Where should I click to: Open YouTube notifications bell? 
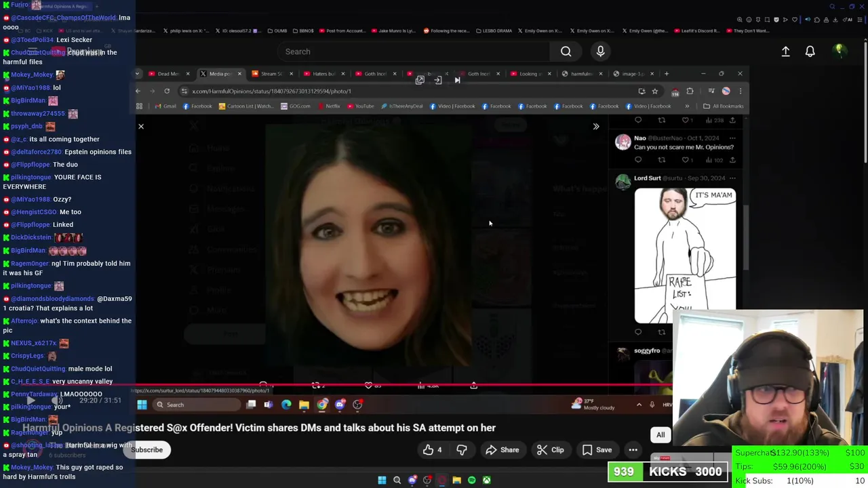(x=810, y=52)
